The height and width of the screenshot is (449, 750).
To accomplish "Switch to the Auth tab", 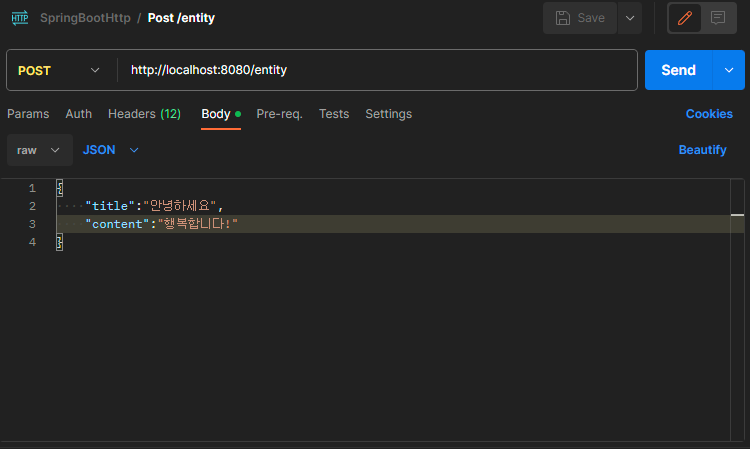I will tap(78, 114).
